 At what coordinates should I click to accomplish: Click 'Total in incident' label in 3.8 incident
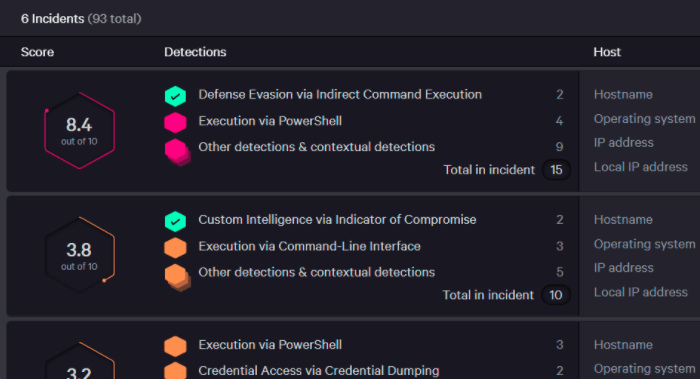pos(488,295)
